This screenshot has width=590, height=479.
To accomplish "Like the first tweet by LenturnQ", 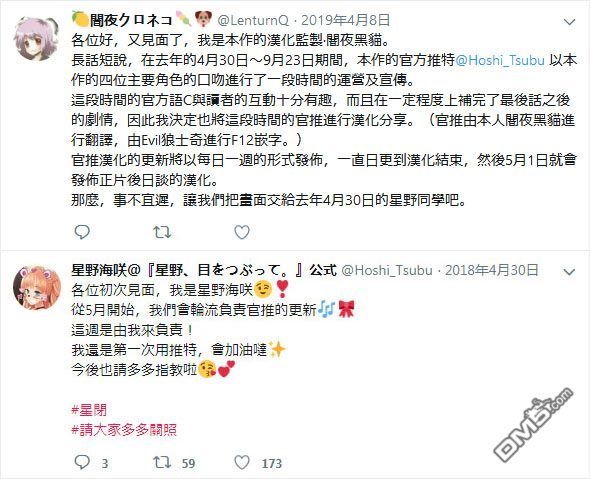I will [242, 232].
